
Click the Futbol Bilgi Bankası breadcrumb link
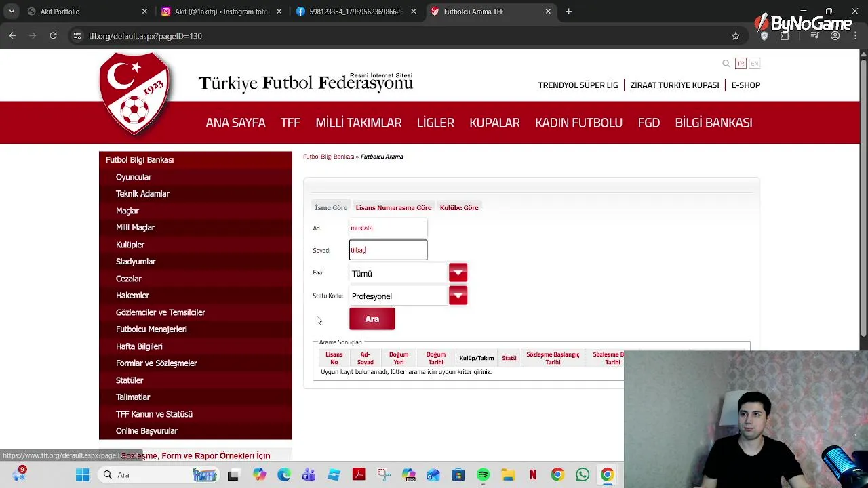(328, 157)
